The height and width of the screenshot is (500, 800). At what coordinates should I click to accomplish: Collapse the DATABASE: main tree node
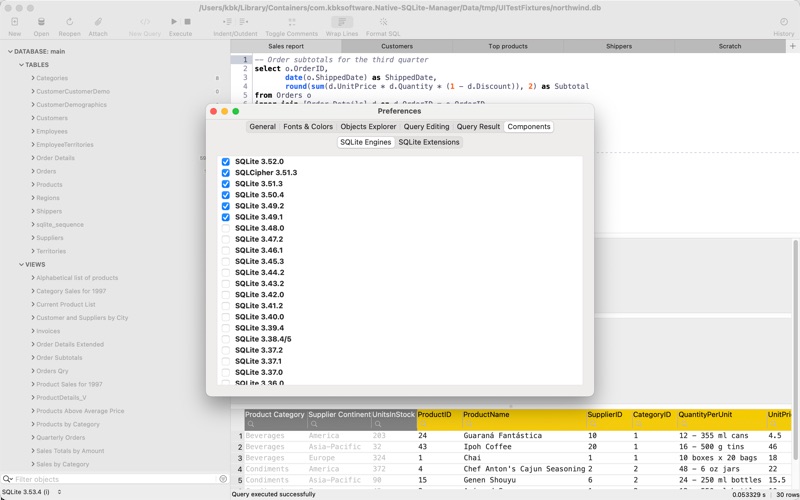point(10,52)
